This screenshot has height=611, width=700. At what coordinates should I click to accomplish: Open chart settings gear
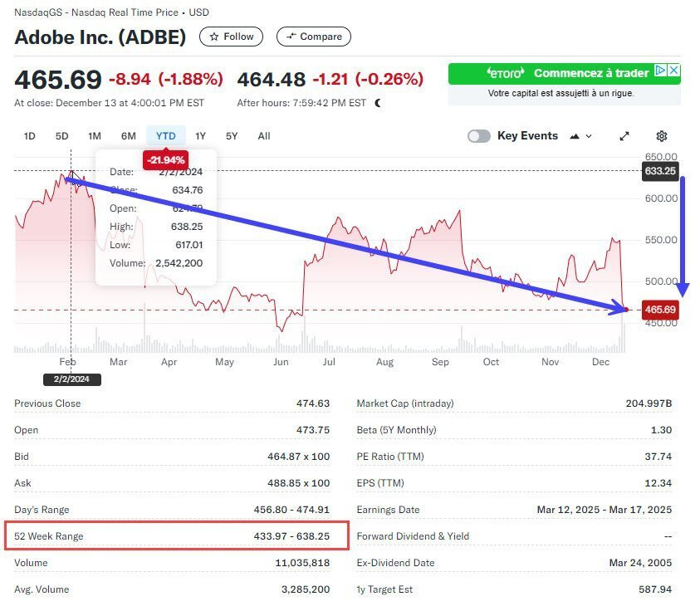pyautogui.click(x=662, y=136)
